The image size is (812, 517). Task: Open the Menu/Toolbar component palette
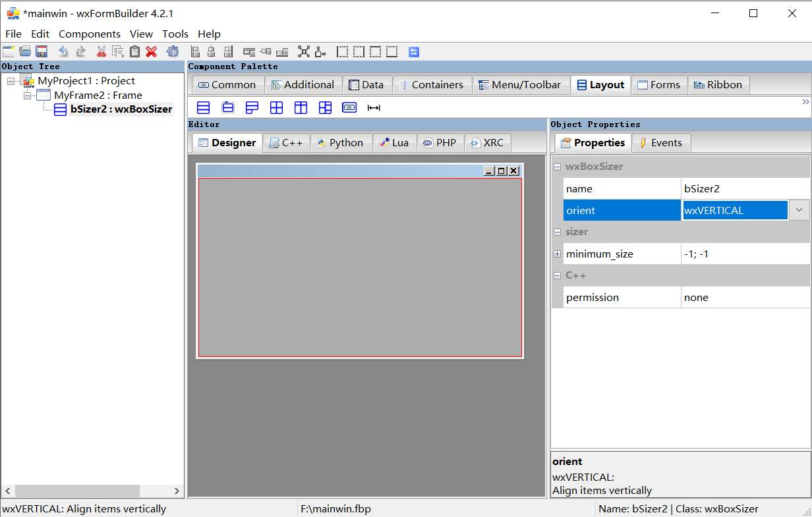521,84
